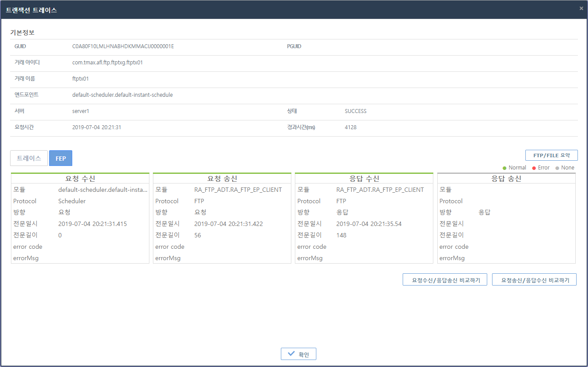Click the SUCCESS status text
588x367 pixels.
click(x=354, y=111)
